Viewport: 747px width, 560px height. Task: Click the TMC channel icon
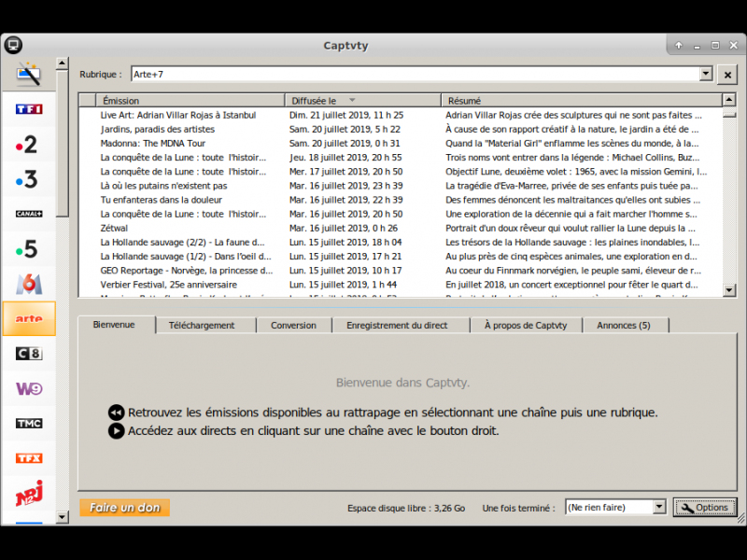coord(29,423)
